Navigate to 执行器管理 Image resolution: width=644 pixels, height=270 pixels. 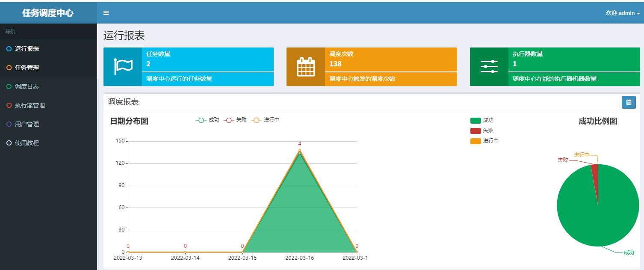coord(48,105)
